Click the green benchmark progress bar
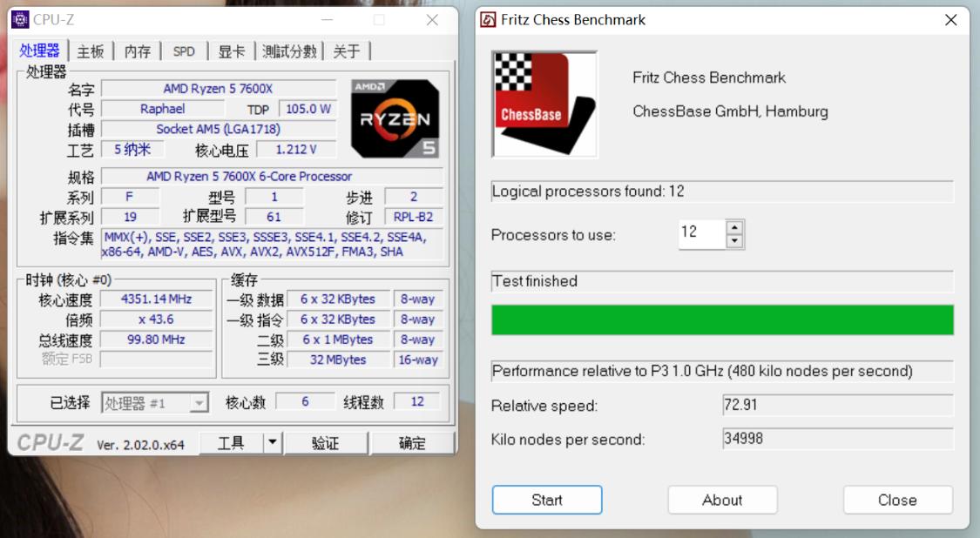The image size is (980, 538). pos(723,321)
